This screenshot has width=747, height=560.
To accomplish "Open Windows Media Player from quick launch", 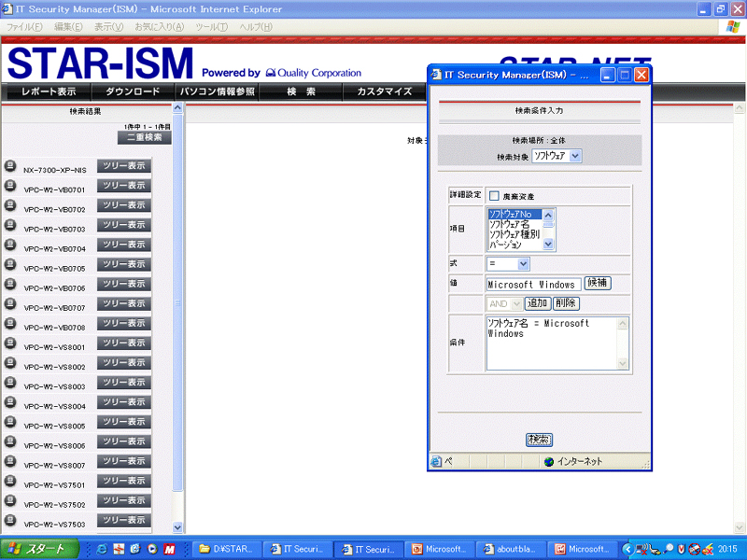I will (x=152, y=549).
